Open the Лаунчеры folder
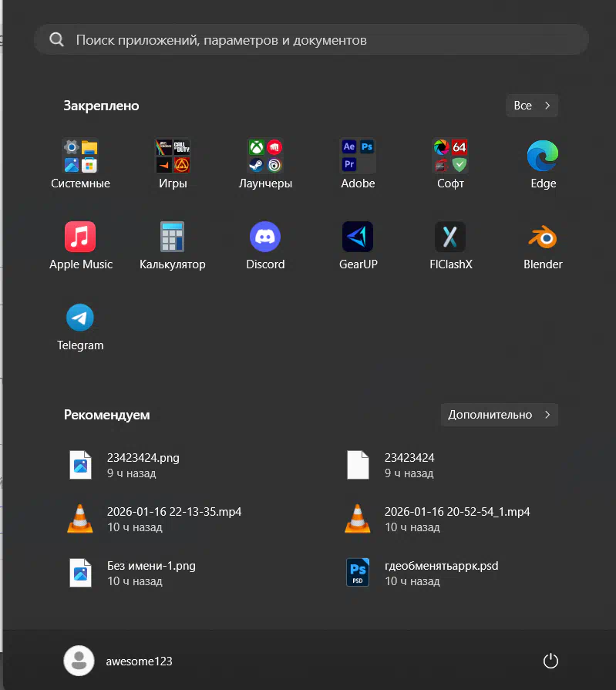This screenshot has height=690, width=616. click(x=265, y=157)
